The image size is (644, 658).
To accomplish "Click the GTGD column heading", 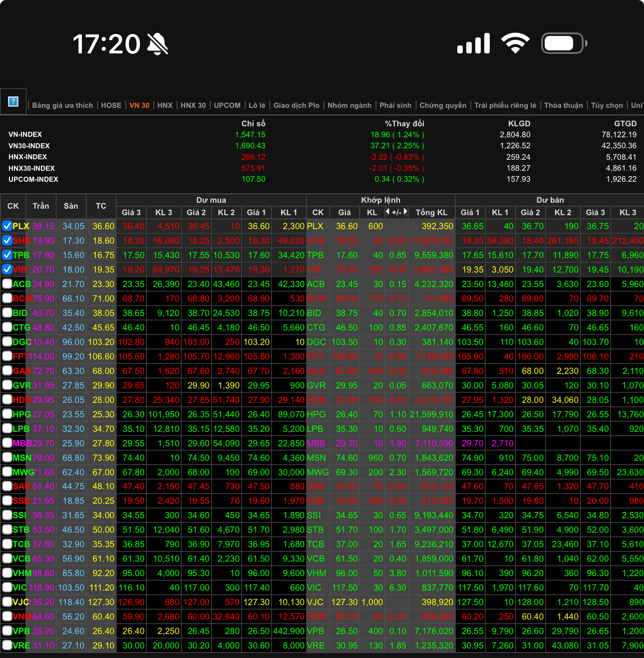I will pyautogui.click(x=626, y=123).
